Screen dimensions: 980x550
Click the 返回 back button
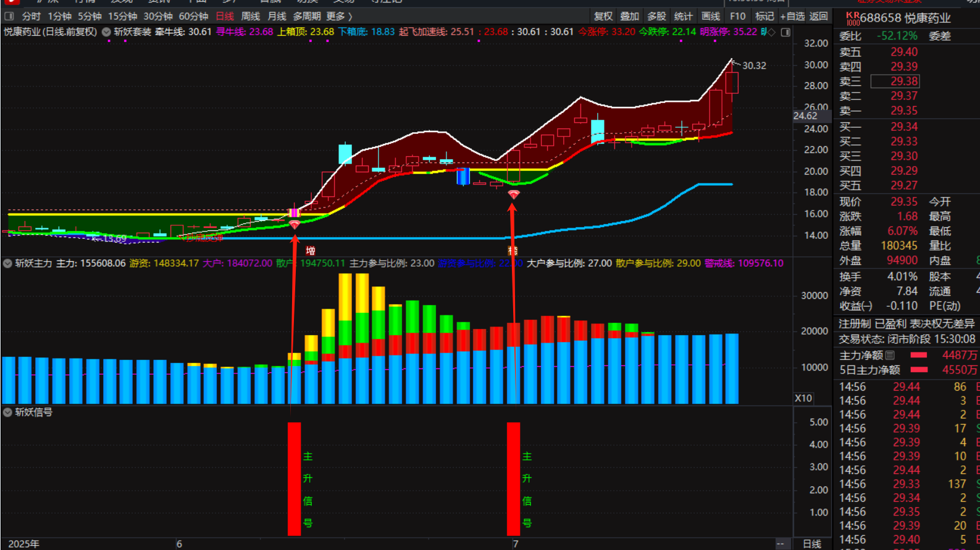pyautogui.click(x=819, y=16)
